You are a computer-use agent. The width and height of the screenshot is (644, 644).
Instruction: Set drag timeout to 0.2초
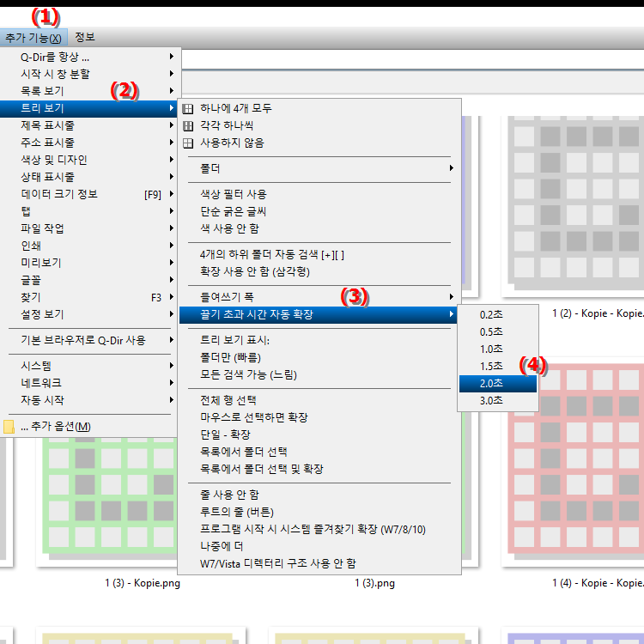pyautogui.click(x=498, y=315)
